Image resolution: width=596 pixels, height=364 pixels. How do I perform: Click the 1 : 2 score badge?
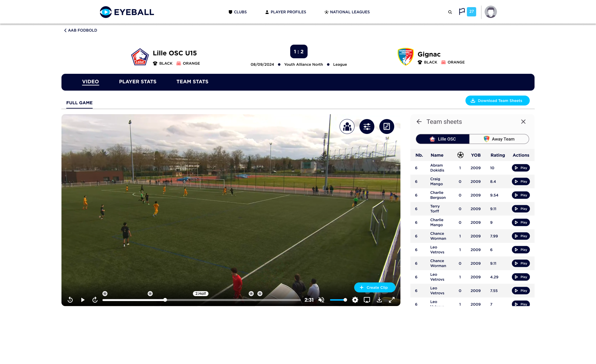click(x=299, y=51)
